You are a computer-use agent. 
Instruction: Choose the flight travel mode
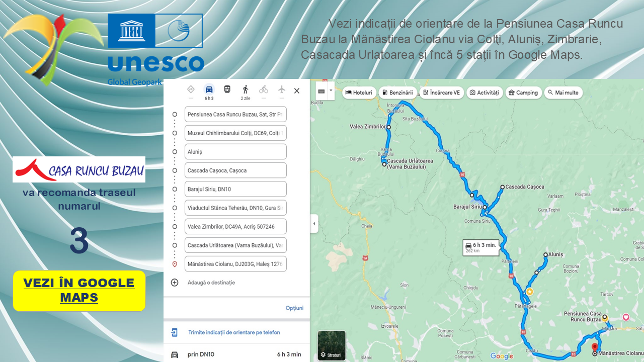282,89
